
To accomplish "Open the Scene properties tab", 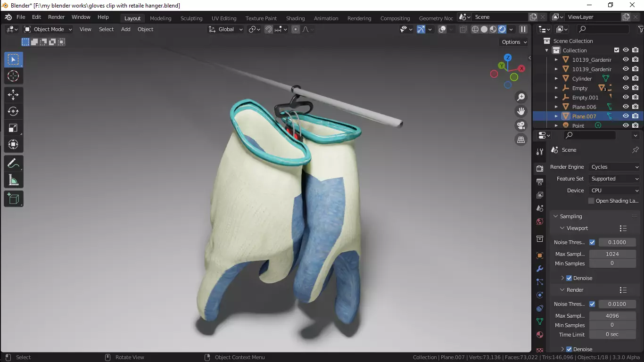I will tap(540, 208).
